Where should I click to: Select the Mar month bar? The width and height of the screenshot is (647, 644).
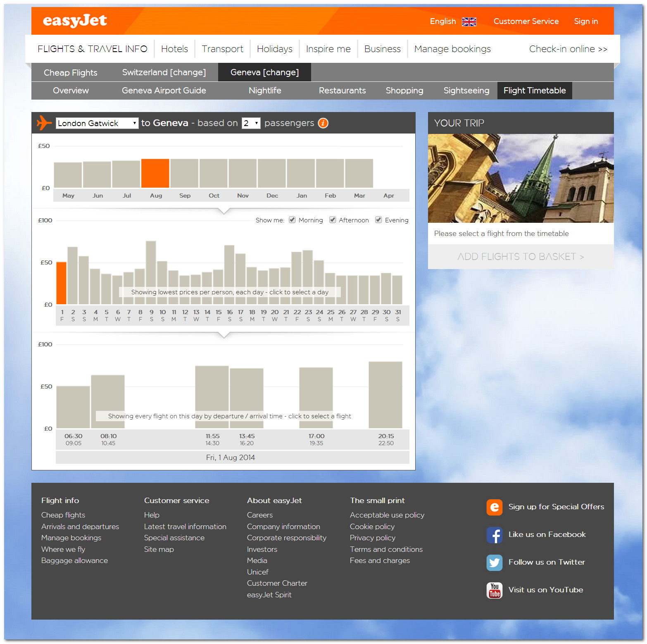(x=359, y=173)
